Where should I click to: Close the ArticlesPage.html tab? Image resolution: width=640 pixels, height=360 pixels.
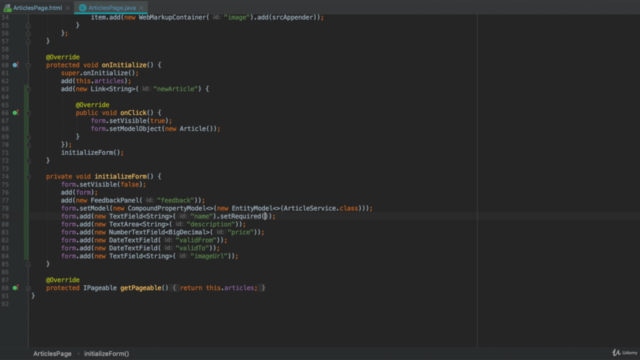click(x=68, y=8)
